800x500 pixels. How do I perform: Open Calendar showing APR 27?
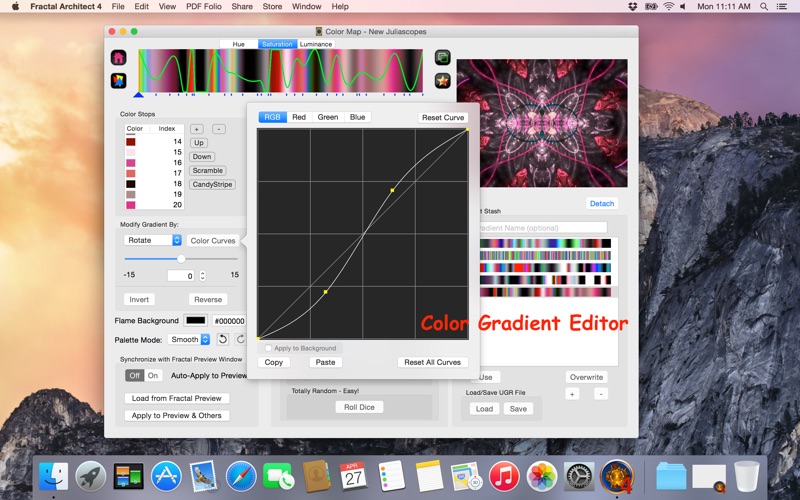(353, 477)
